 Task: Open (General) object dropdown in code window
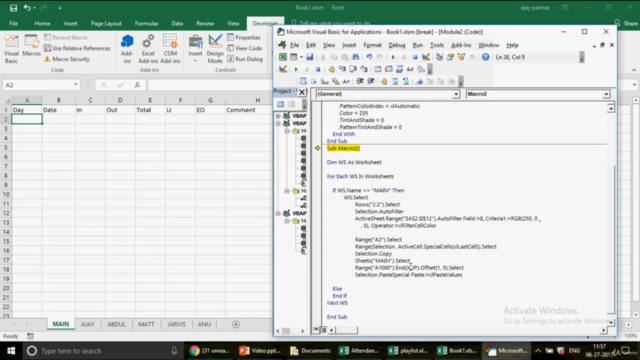(x=456, y=94)
